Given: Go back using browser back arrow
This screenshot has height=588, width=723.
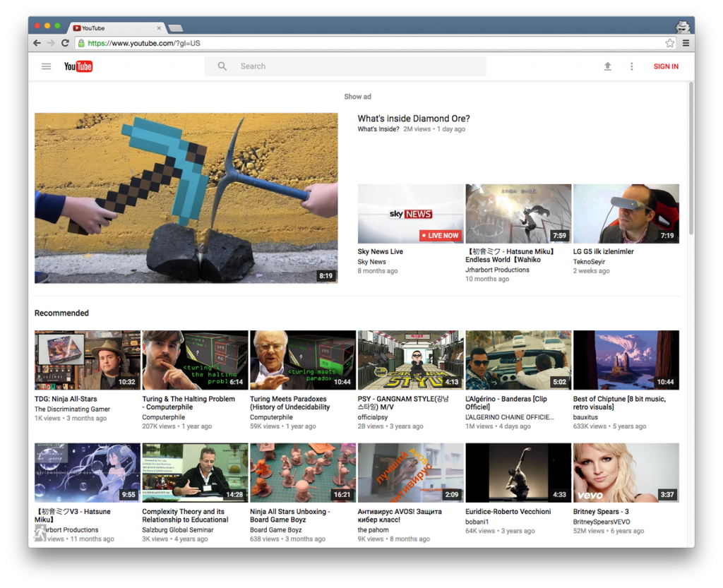Looking at the screenshot, I should [37, 43].
